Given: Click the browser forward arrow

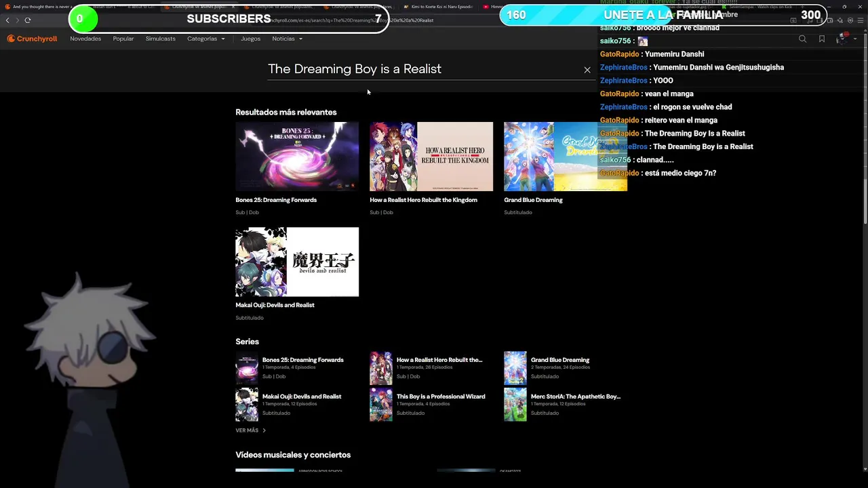Looking at the screenshot, I should (18, 20).
